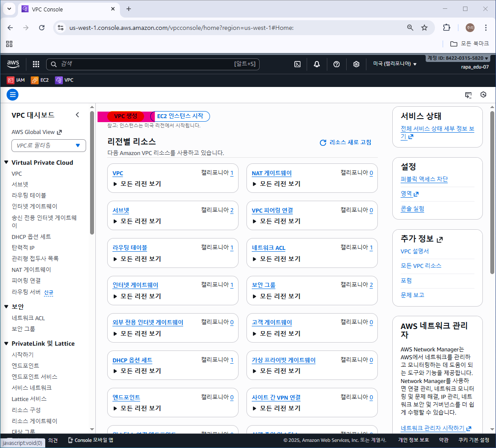The image size is (496, 448).
Task: Open the Chrome apps grid shortcut
Action: 10,44
